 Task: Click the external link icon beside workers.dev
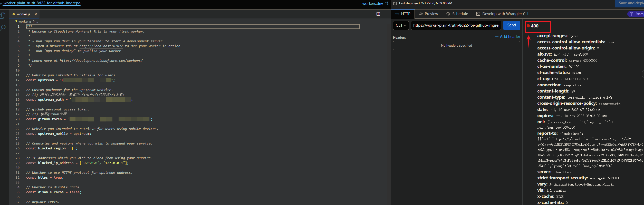pos(387,3)
